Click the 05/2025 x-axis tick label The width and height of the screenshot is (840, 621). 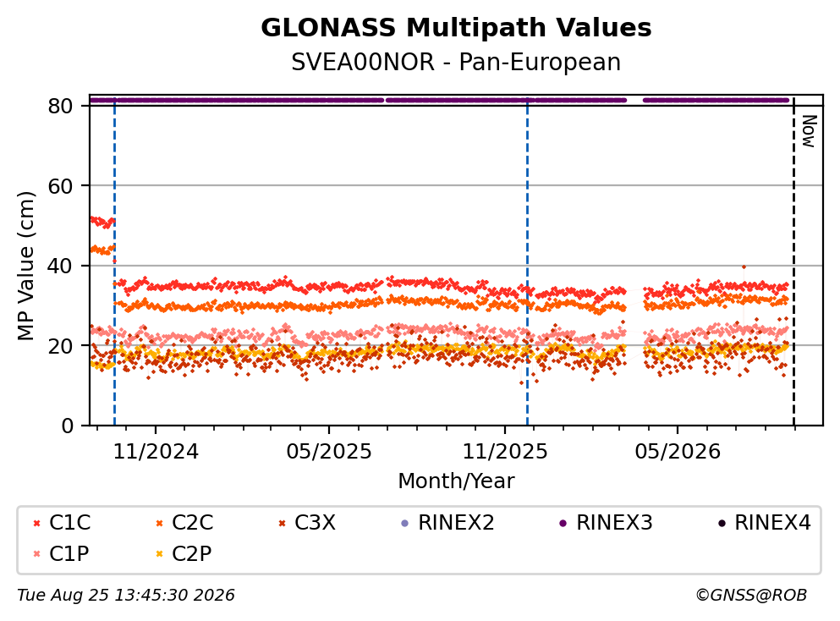(329, 452)
